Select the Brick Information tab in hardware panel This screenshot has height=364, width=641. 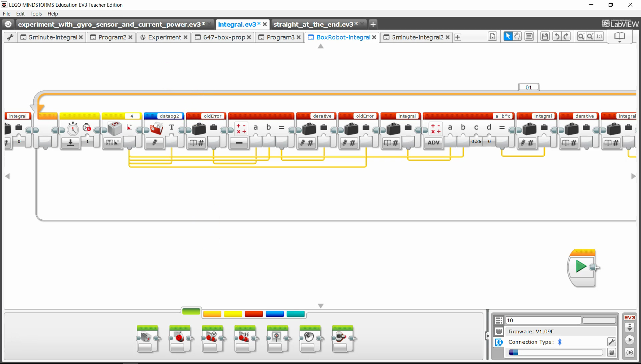[499, 342]
